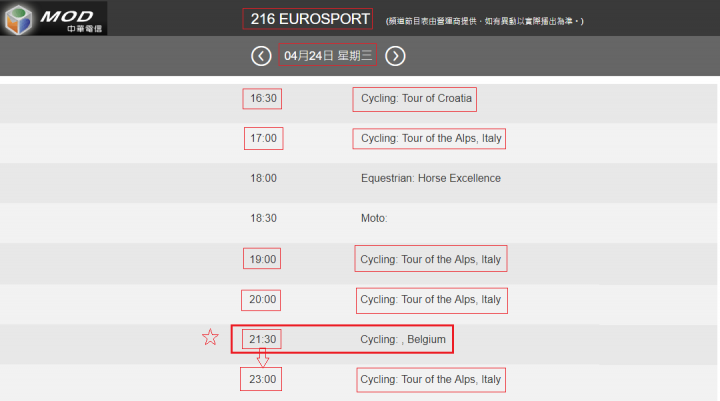The height and width of the screenshot is (401, 720).
Task: Click the 18:00 time slot
Action: pos(263,178)
